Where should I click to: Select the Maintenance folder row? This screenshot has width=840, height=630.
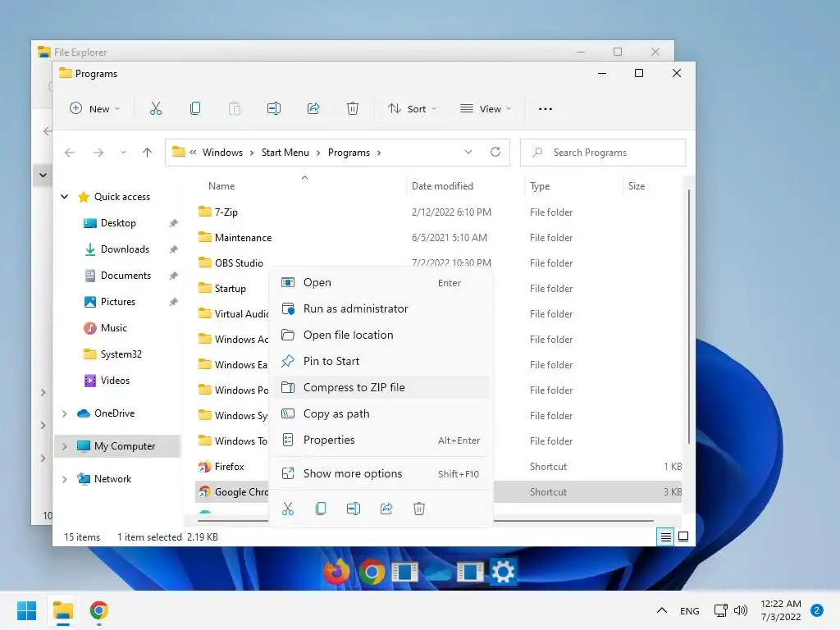[439, 238]
